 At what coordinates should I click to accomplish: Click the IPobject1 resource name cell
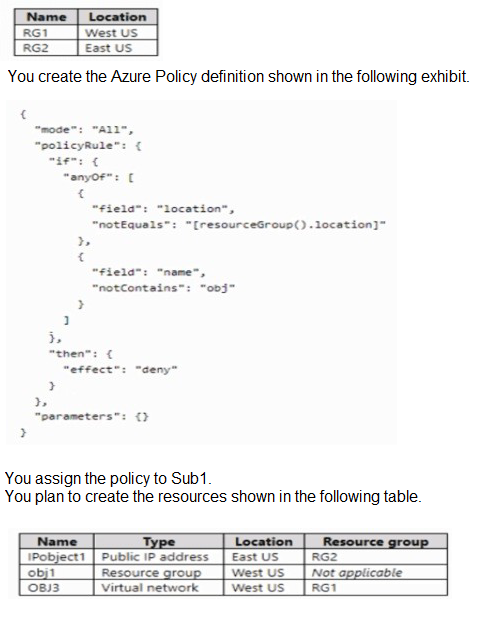[x=57, y=557]
